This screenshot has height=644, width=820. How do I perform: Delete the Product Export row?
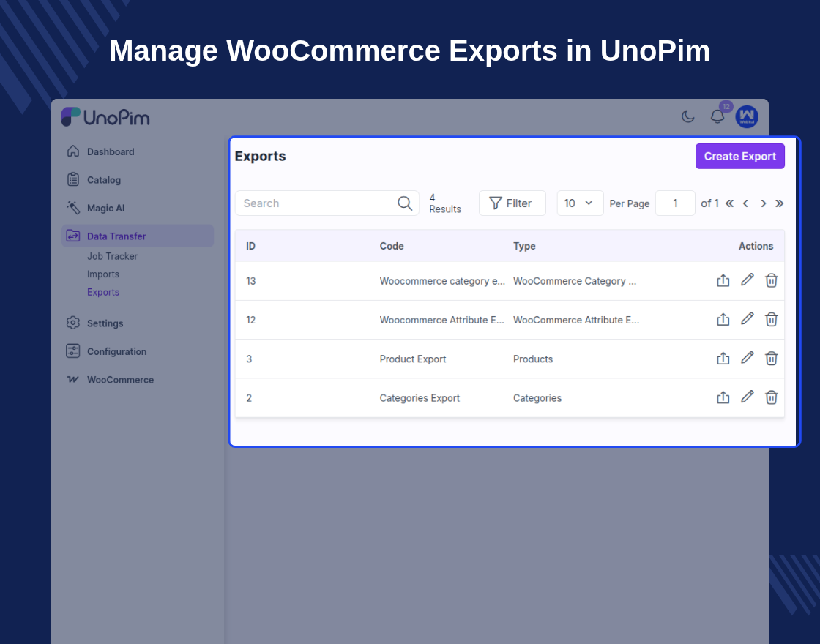coord(772,359)
